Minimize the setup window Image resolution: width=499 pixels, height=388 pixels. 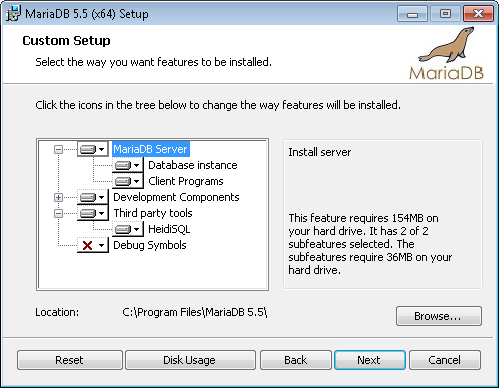412,14
